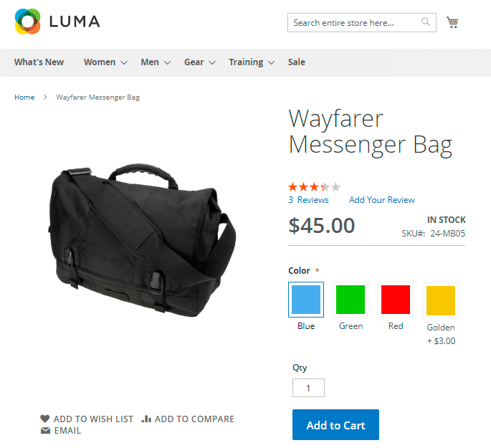Click the Add to Cart button
The height and width of the screenshot is (448, 491).
coord(335,425)
